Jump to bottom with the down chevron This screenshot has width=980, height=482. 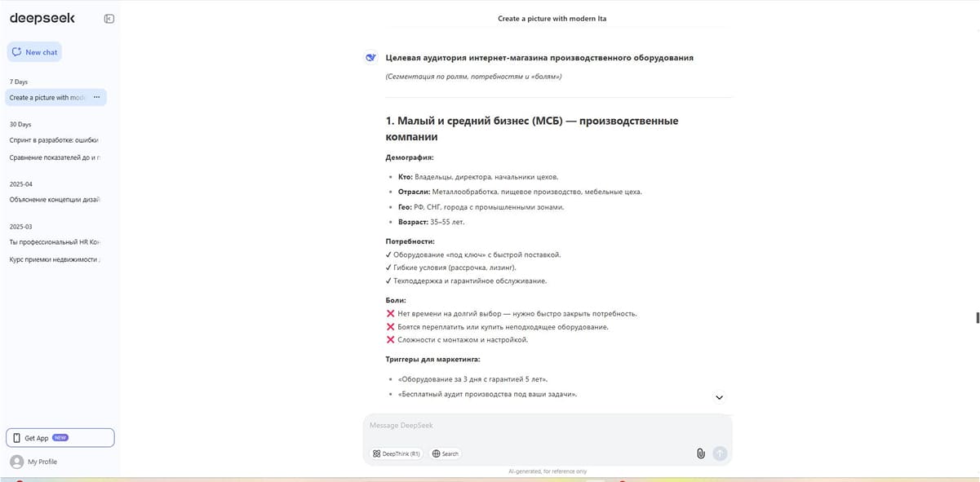coord(719,398)
